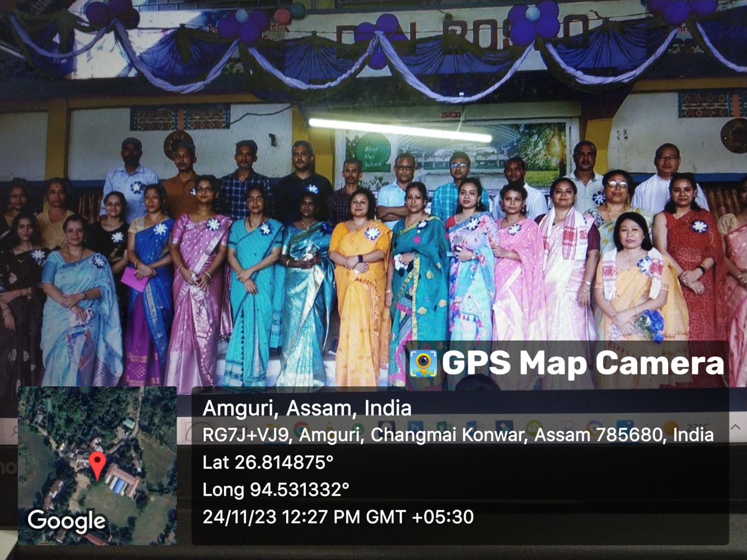Click the GPS Map Camera title text
The width and height of the screenshot is (747, 560).
tap(583, 363)
